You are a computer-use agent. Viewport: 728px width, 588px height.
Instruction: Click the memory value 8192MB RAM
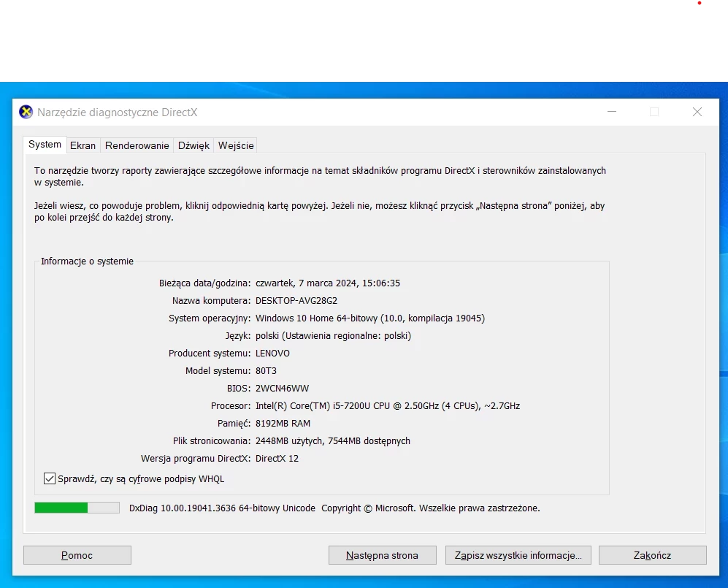click(283, 424)
